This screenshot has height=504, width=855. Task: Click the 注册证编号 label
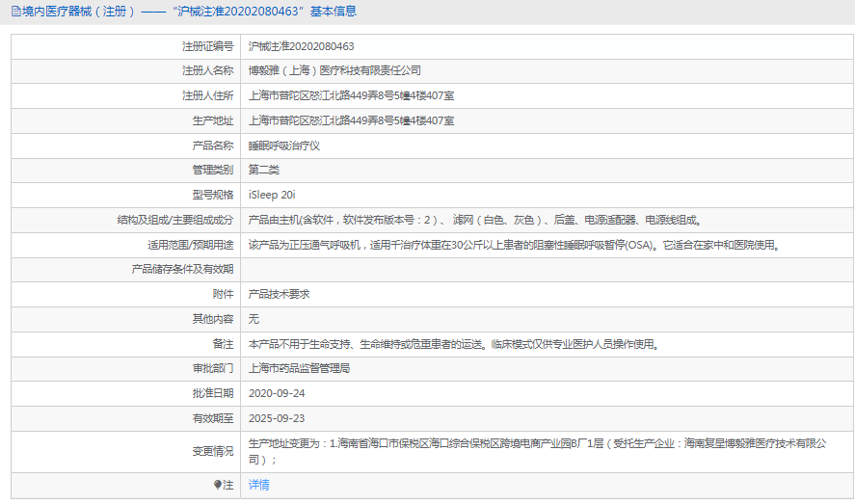207,46
